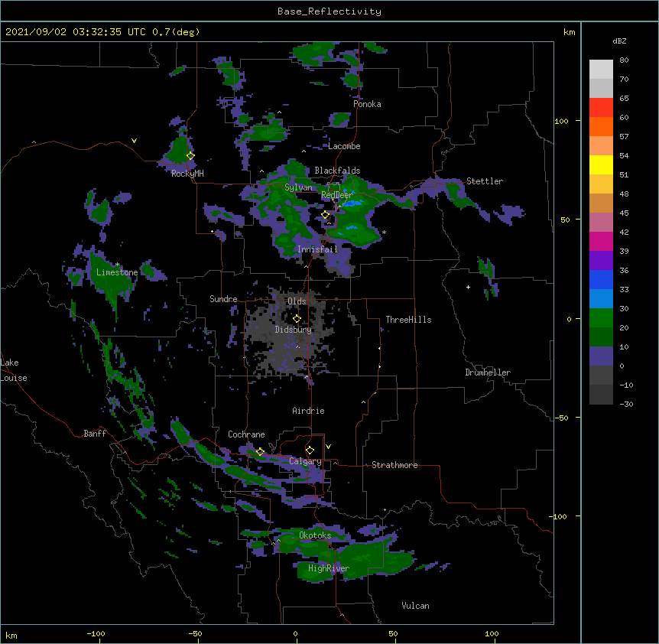Click the Lake Louise label

14,370
